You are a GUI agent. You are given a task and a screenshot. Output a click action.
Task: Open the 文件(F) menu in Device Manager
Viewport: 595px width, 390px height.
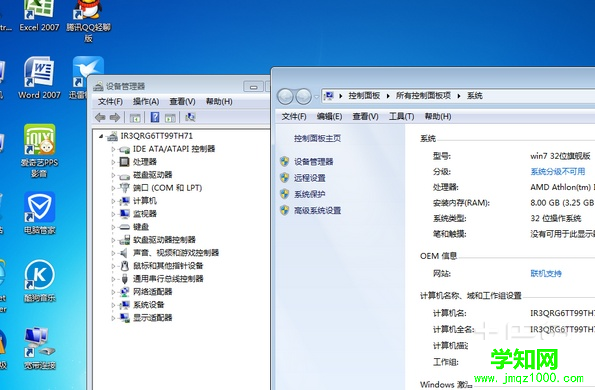point(110,101)
